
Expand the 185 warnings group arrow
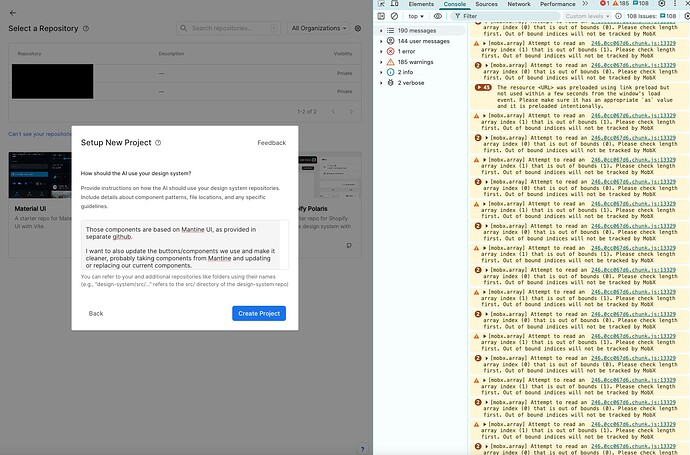tap(381, 62)
